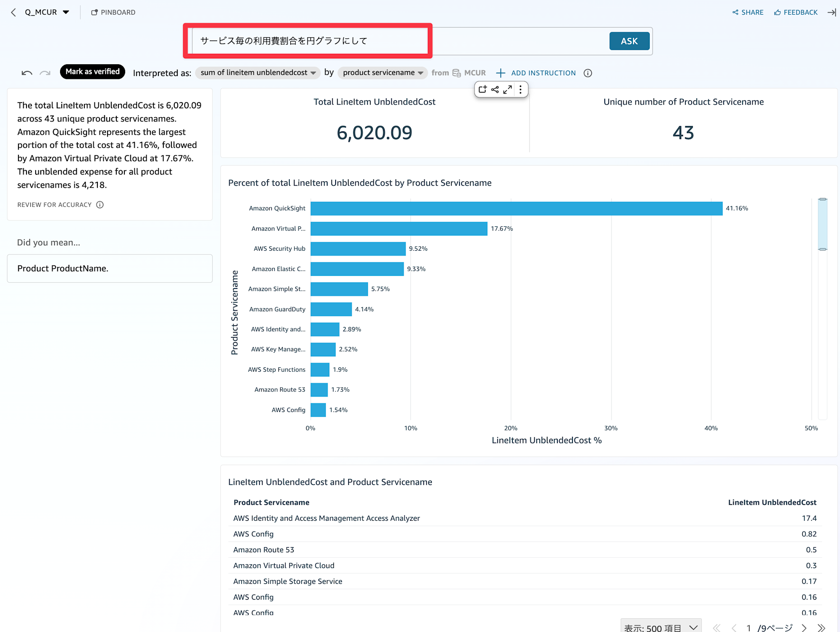This screenshot has height=632, width=840.
Task: Open the sum of lineitem unblendedcost dropdown
Action: point(258,73)
